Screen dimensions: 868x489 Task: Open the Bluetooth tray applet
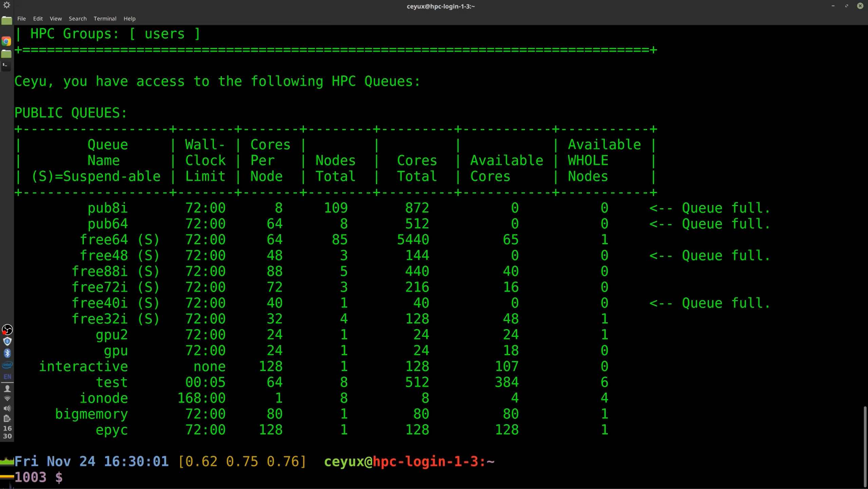pyautogui.click(x=7, y=353)
